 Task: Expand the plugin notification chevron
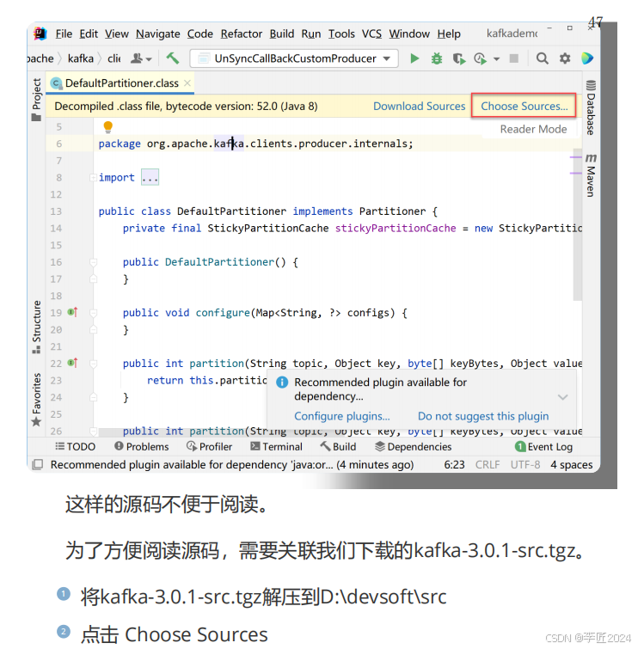pos(562,397)
